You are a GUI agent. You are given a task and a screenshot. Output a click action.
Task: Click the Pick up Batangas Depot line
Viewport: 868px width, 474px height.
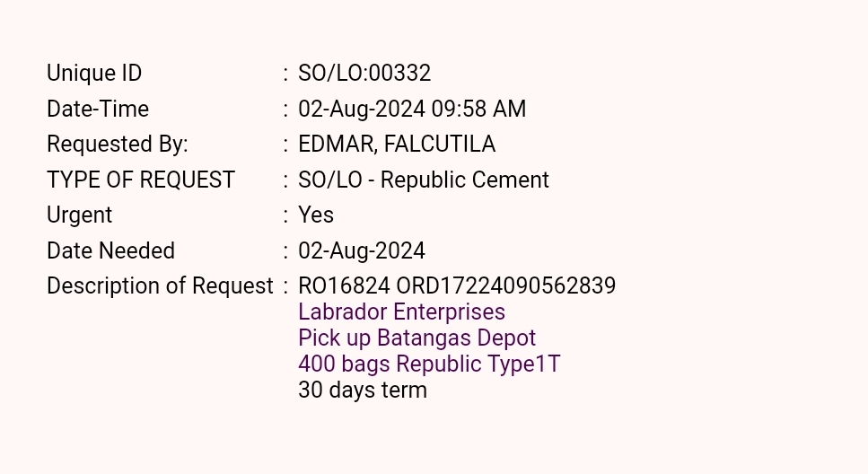pos(416,338)
